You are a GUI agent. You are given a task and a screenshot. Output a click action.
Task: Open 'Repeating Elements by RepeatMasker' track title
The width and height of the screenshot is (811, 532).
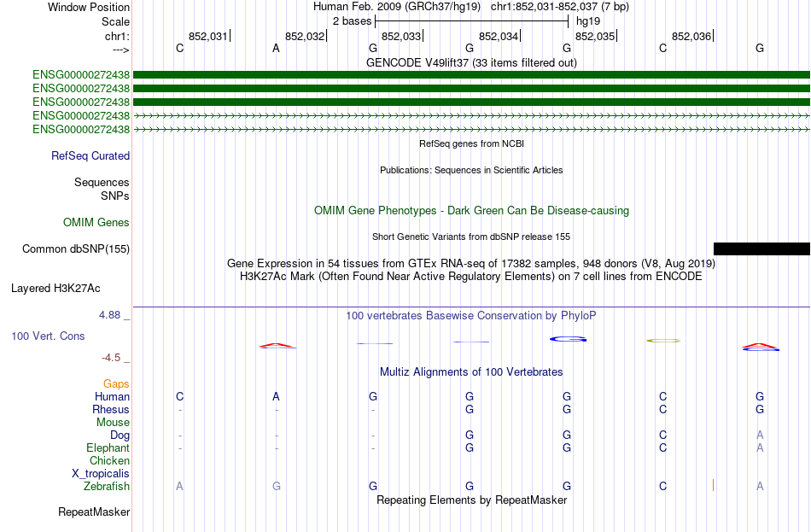(471, 500)
